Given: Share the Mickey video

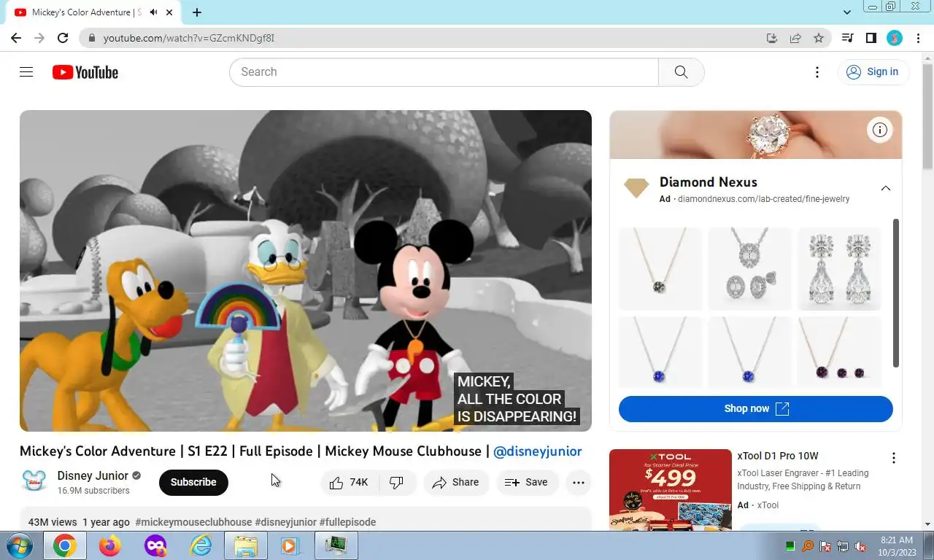Looking at the screenshot, I should (x=456, y=482).
